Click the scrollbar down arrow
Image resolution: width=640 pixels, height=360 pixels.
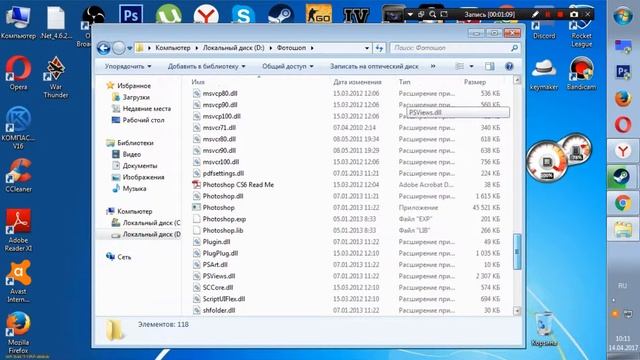[x=517, y=311]
